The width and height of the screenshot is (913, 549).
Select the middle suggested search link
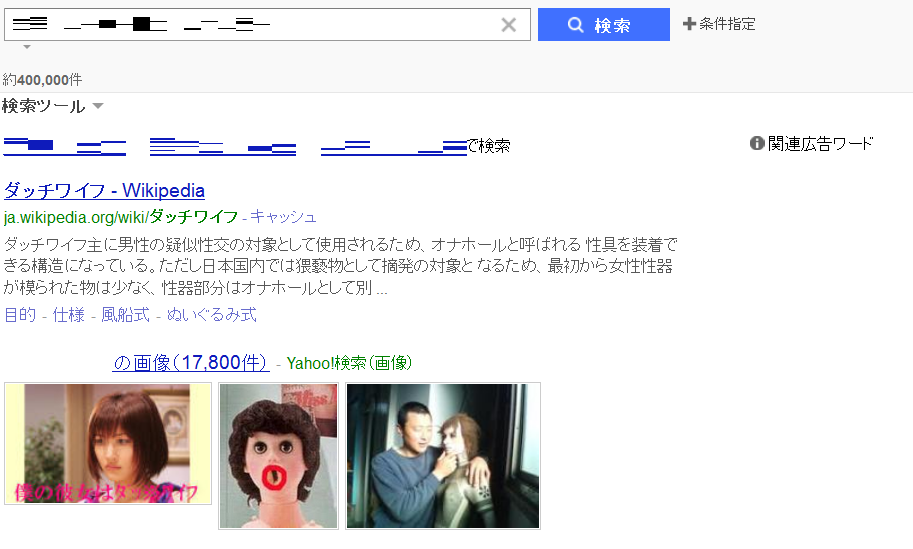[x=223, y=147]
